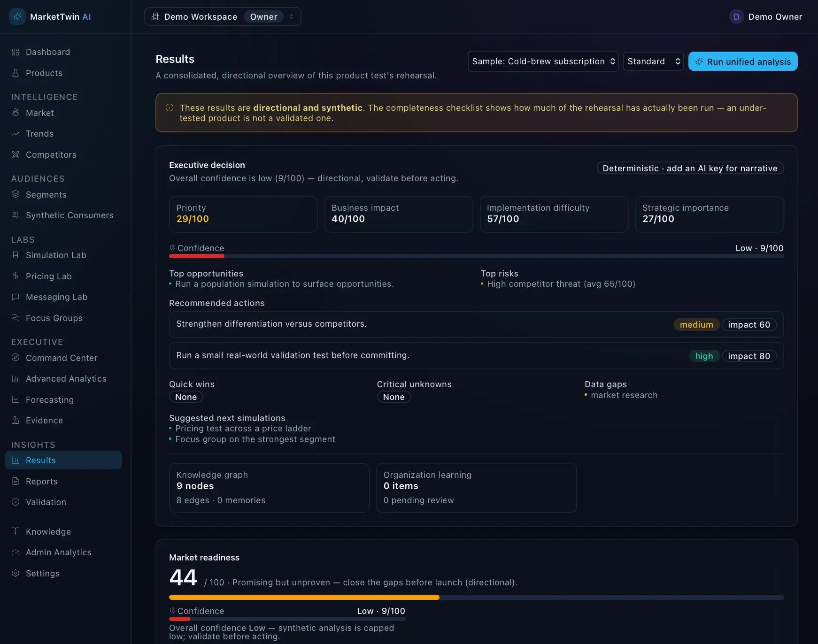Click the Owner role badge
The width and height of the screenshot is (818, 644).
point(263,16)
